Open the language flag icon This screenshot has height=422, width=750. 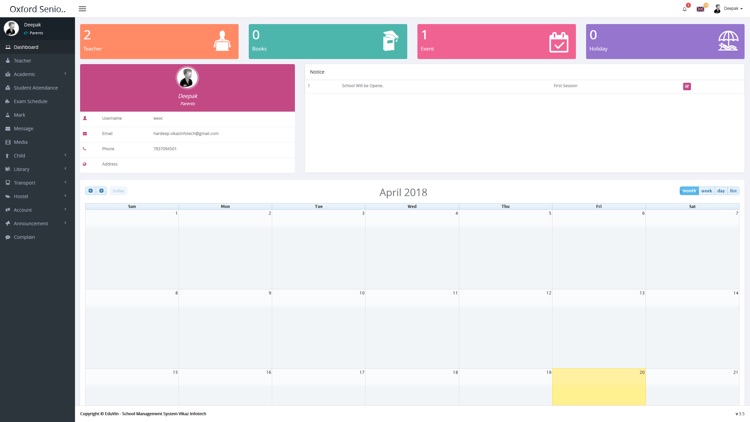[700, 9]
